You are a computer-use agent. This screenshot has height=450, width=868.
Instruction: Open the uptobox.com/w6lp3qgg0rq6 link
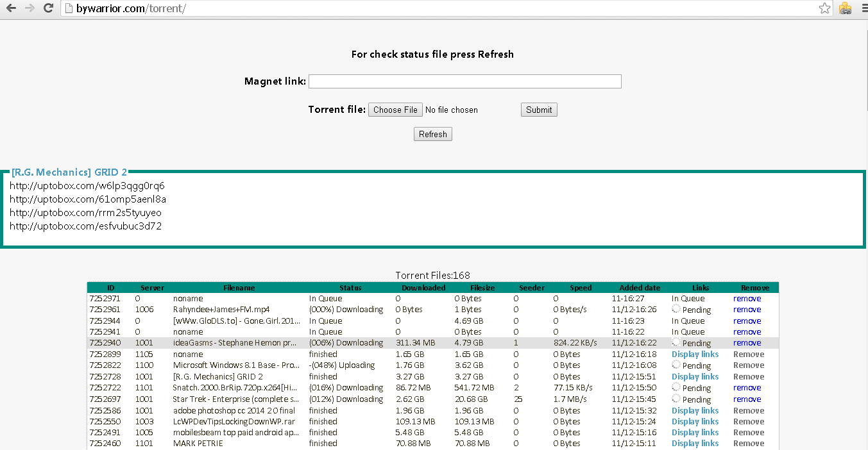[87, 186]
